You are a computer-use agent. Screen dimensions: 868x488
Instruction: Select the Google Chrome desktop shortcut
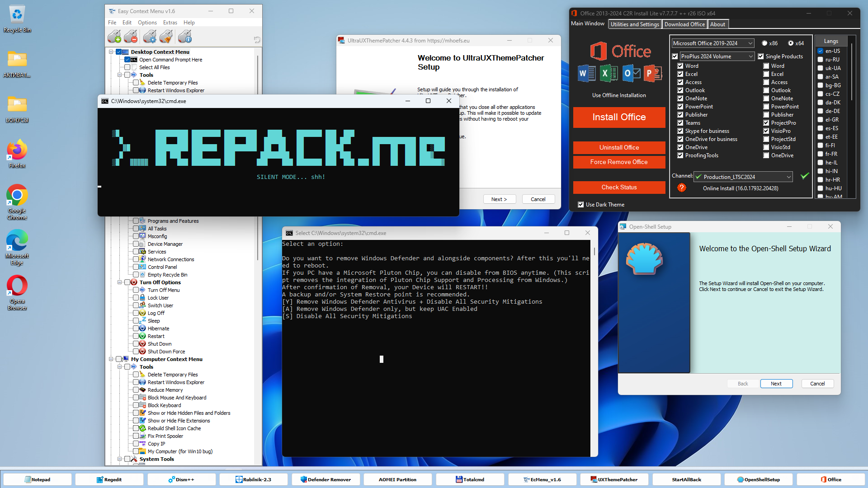(x=17, y=202)
